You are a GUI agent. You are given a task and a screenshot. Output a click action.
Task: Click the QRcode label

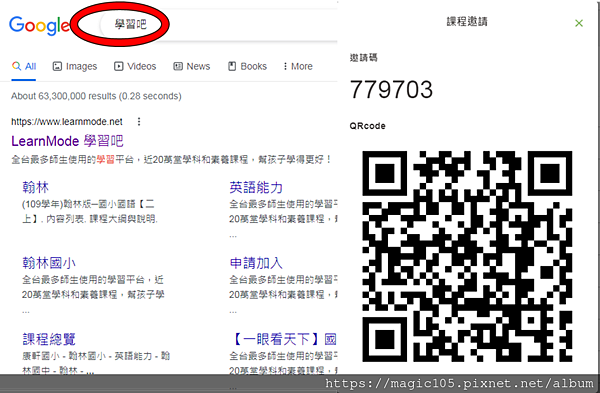point(367,126)
